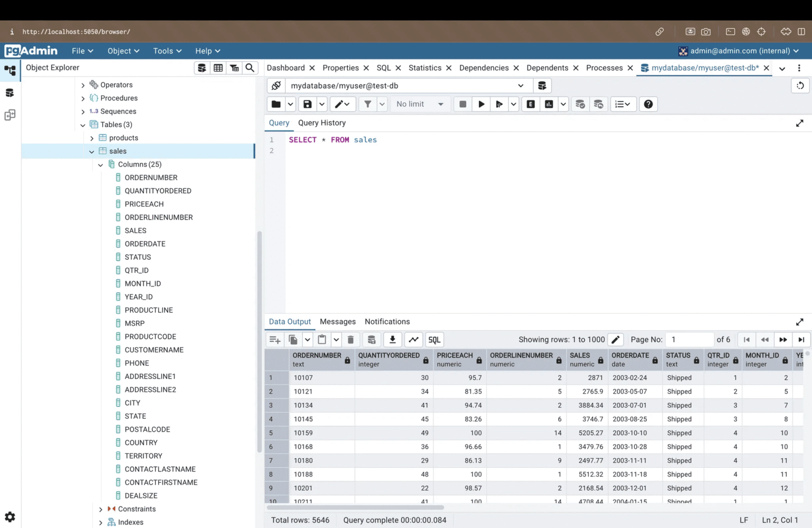Viewport: 812px width, 528px height.
Task: Click inside the Page No field
Action: [x=689, y=339]
